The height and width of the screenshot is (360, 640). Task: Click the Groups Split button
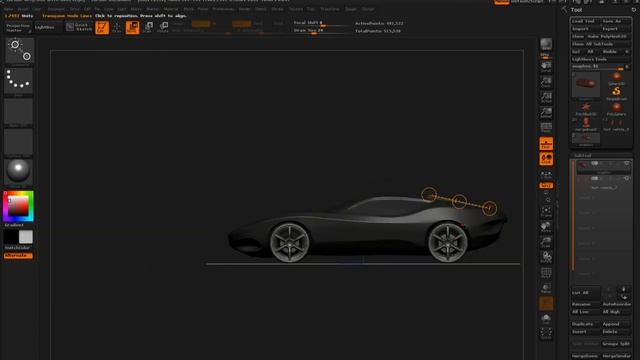[x=616, y=344]
